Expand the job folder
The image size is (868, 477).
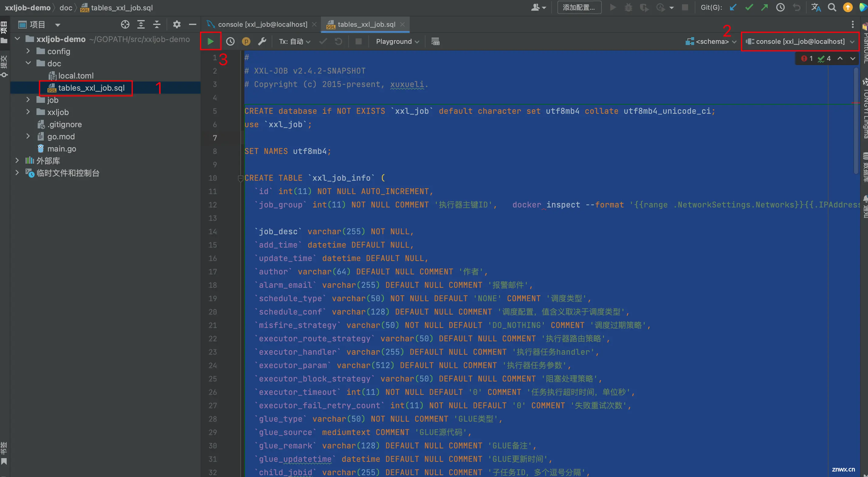point(28,99)
